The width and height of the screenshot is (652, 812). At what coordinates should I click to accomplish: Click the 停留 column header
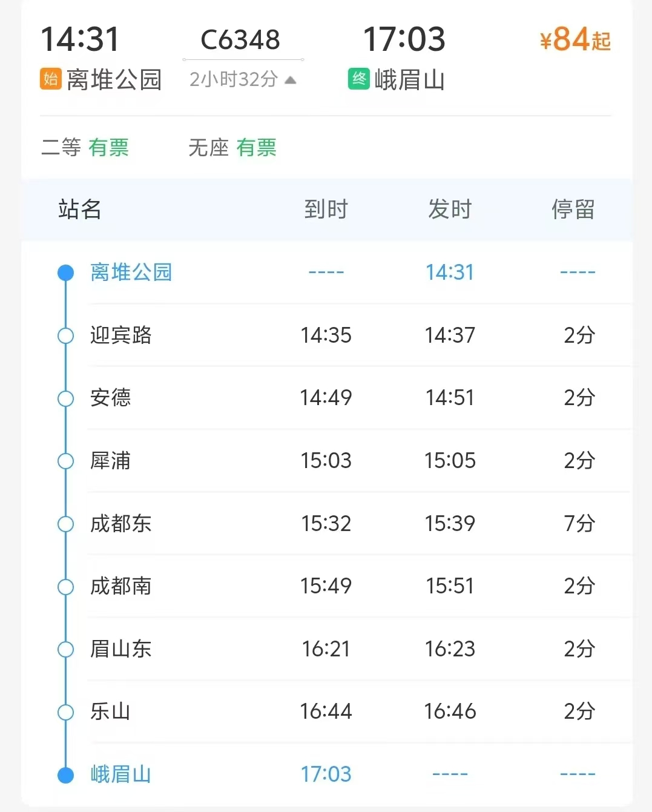(573, 210)
